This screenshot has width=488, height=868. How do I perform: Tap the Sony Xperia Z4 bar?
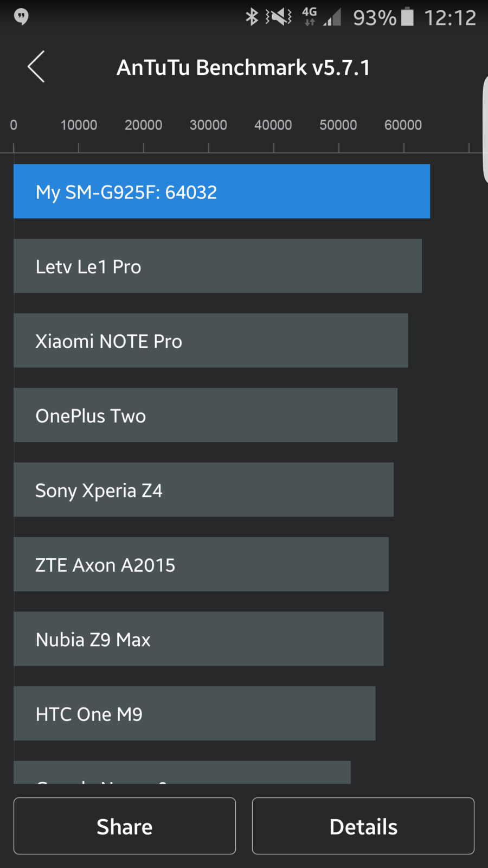(203, 490)
